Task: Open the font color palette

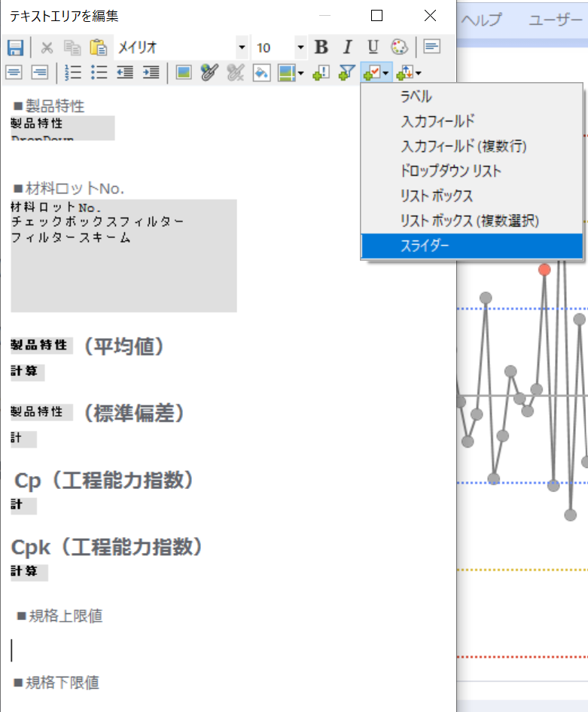Action: click(399, 47)
